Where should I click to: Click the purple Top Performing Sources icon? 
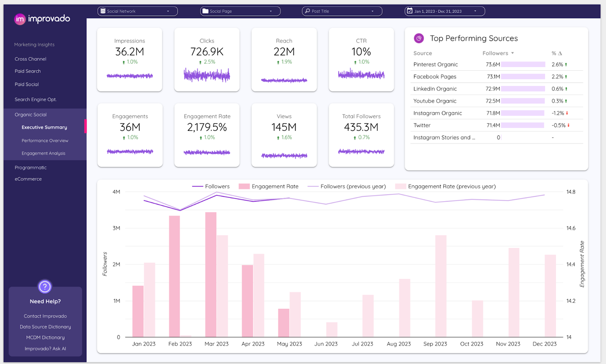pyautogui.click(x=418, y=38)
